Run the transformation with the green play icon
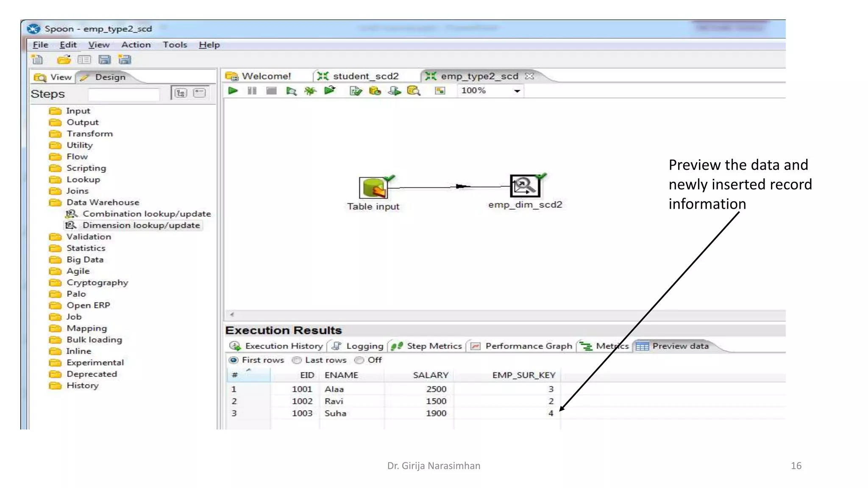 [x=233, y=91]
